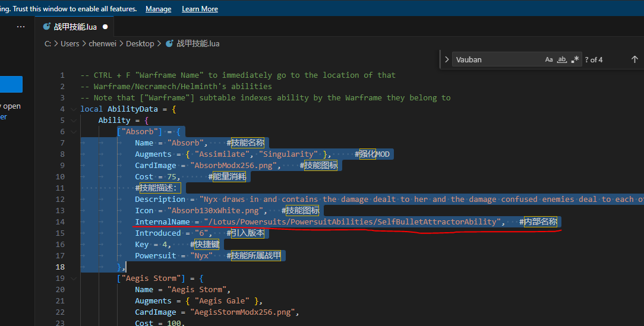The image size is (644, 326).
Task: Click the Users breadcrumb segment
Action: [70, 43]
